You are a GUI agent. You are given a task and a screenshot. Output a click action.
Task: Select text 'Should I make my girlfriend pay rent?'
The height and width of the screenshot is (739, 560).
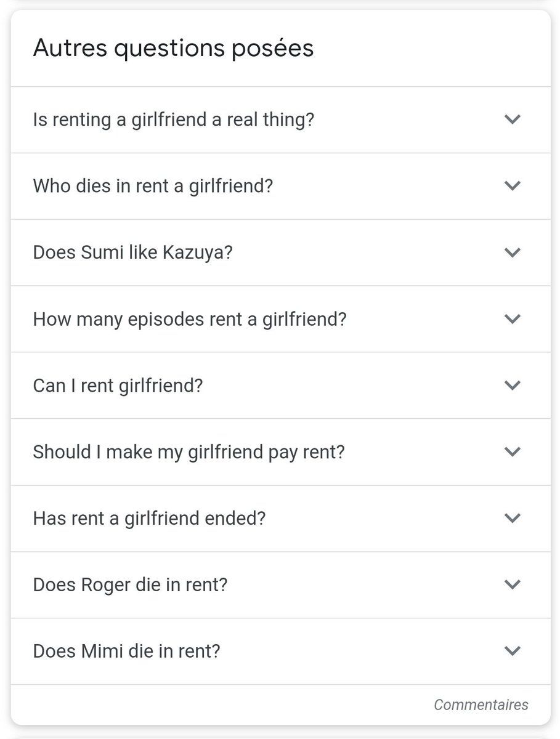(x=189, y=452)
